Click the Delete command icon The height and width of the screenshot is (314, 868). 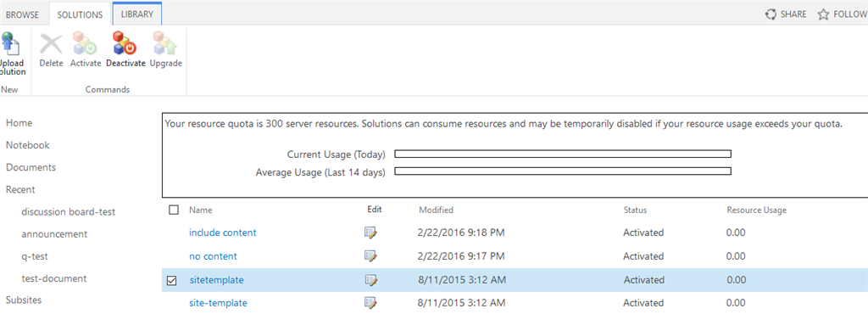pyautogui.click(x=52, y=44)
